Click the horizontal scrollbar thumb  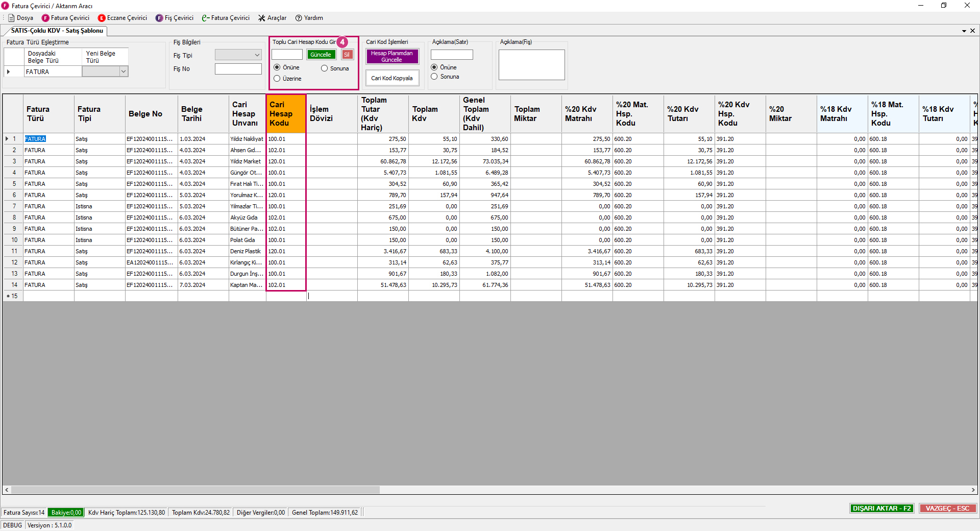195,490
